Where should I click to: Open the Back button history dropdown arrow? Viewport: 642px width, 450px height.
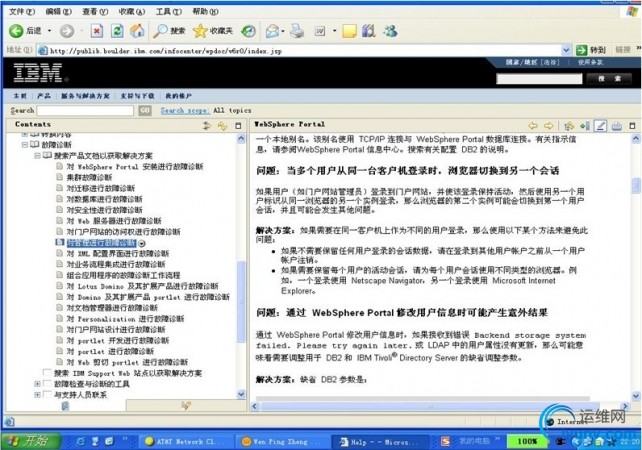click(50, 31)
